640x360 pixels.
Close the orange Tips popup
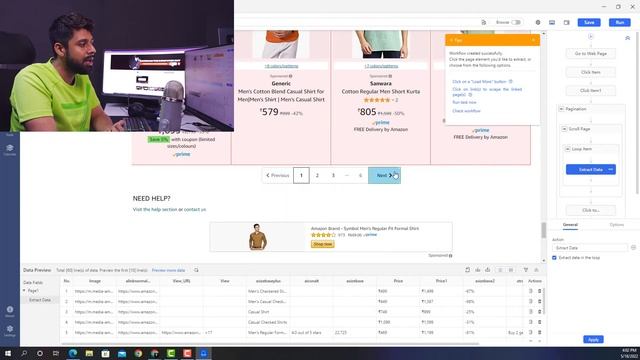click(x=533, y=40)
